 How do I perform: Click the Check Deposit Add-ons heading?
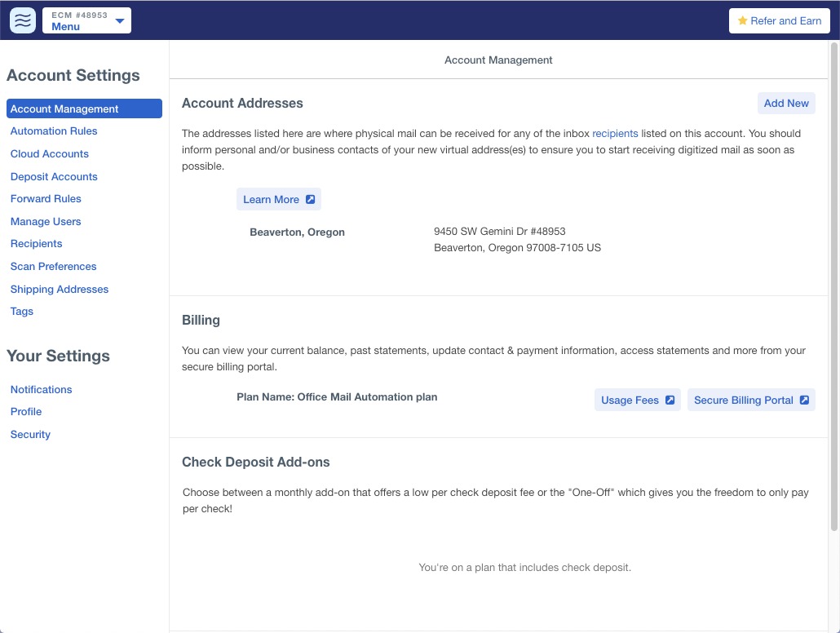pyautogui.click(x=255, y=462)
